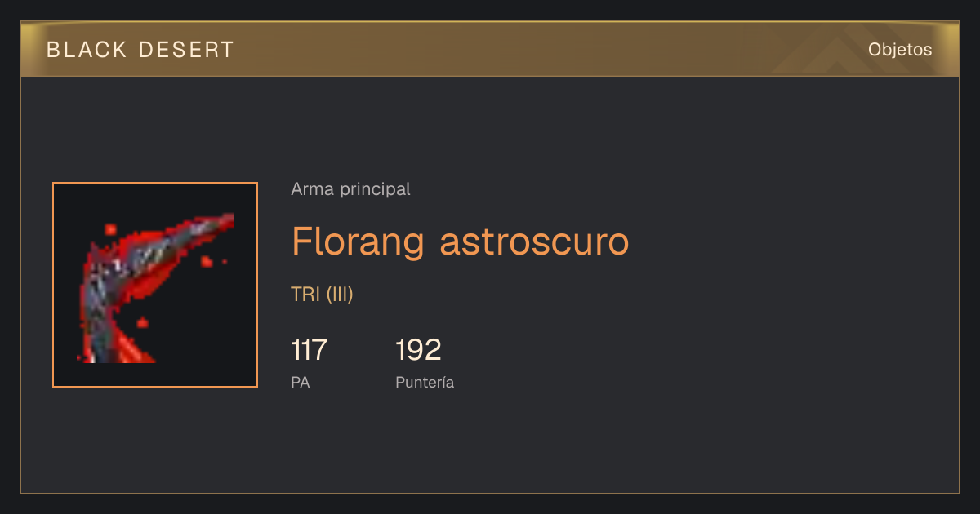Select the TRI (III) enhancement level

(x=322, y=295)
